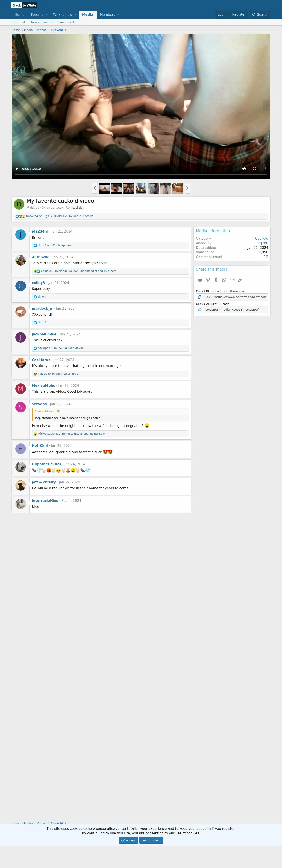Open the New comments submenu item
Screen dimensions: 282x868
[x=42, y=22]
